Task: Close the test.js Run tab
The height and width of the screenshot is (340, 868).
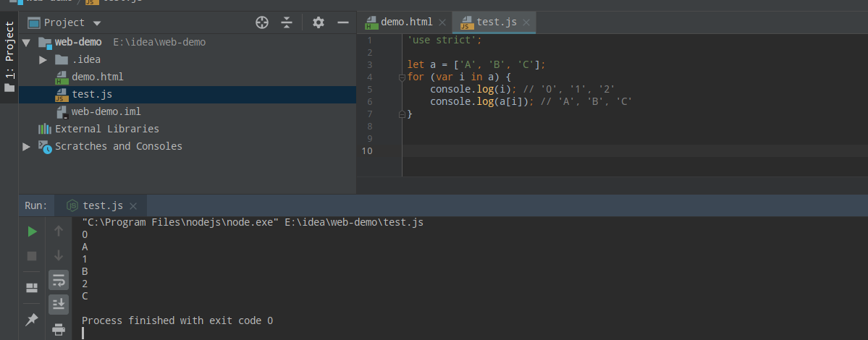Action: click(133, 206)
